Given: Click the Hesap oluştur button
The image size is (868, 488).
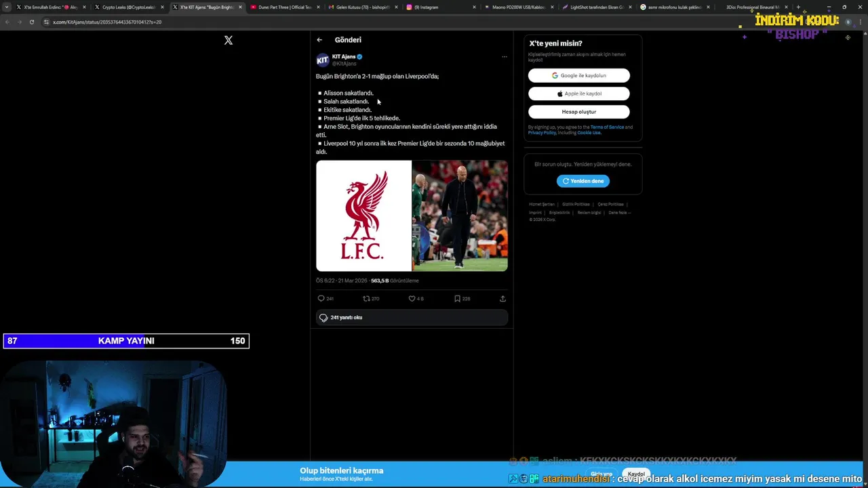Looking at the screenshot, I should pos(579,112).
